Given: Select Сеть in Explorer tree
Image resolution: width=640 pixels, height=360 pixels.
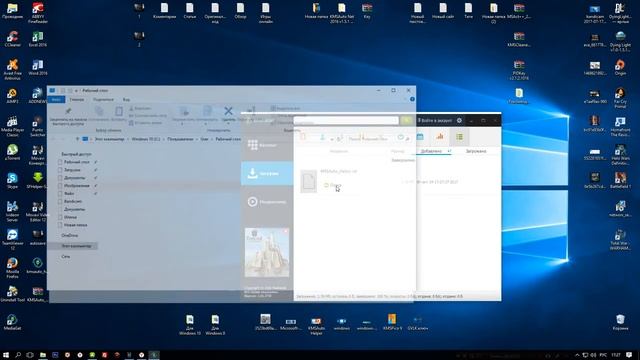Looking at the screenshot, I should [x=66, y=256].
